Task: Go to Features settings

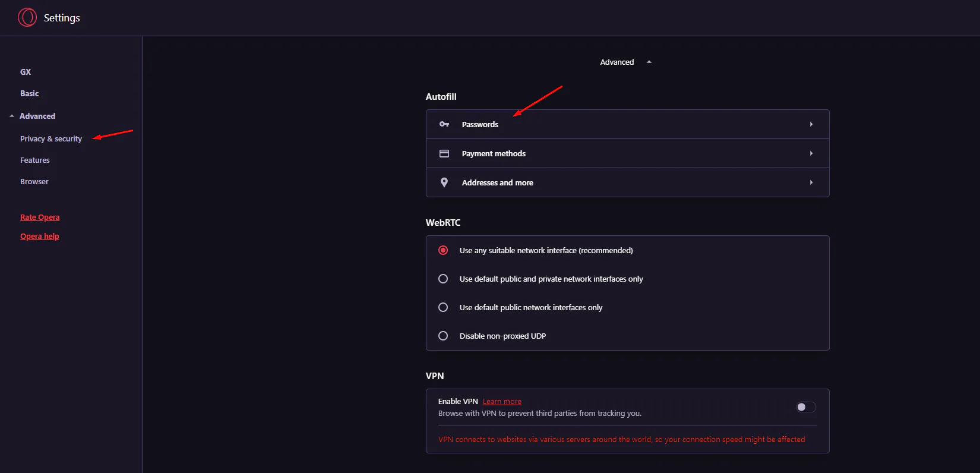Action: pos(35,160)
